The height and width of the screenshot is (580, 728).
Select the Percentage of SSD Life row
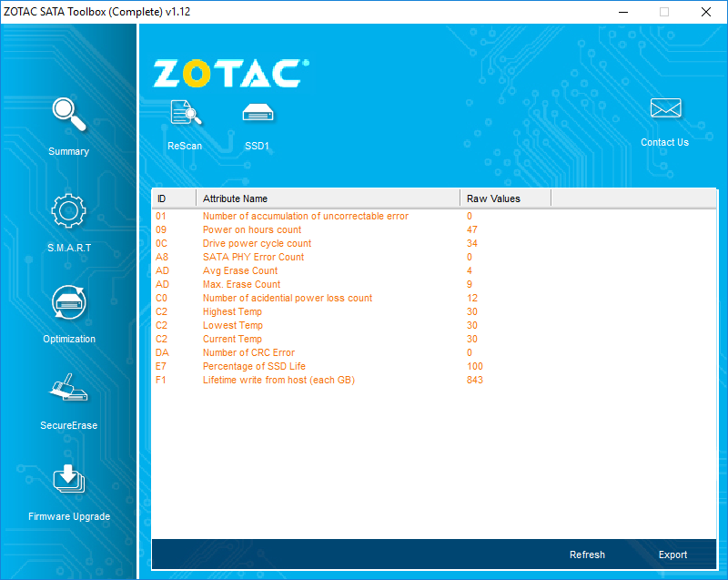point(434,366)
